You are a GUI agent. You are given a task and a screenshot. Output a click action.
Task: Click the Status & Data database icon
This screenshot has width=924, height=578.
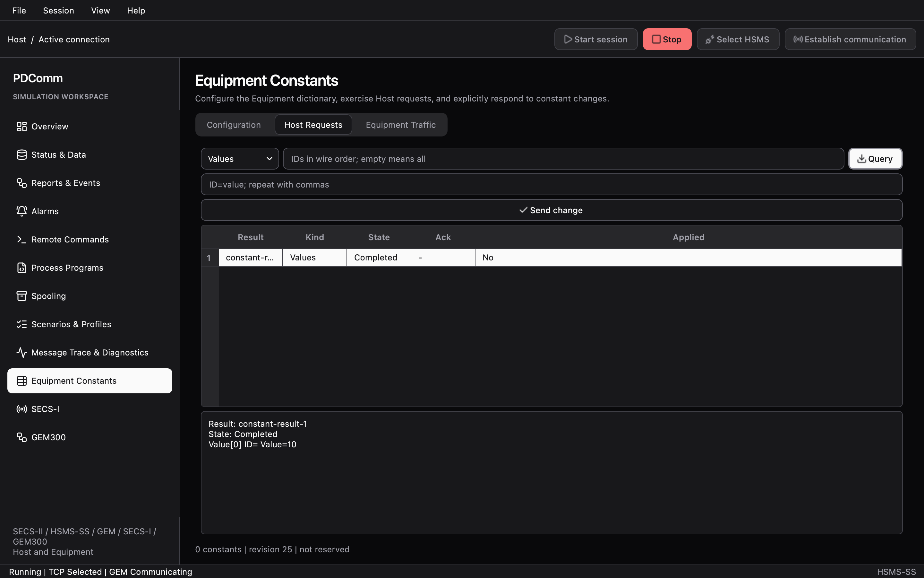22,155
